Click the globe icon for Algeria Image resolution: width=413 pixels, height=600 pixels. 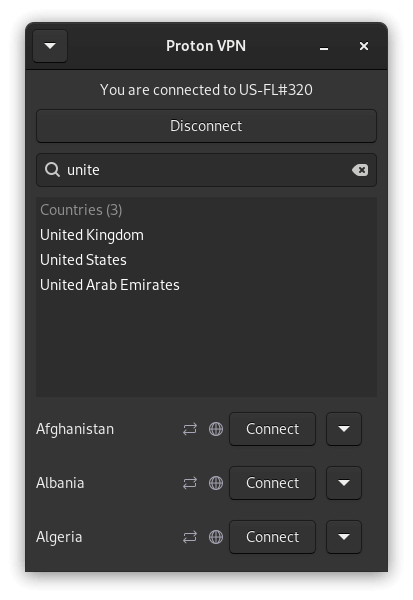(216, 537)
